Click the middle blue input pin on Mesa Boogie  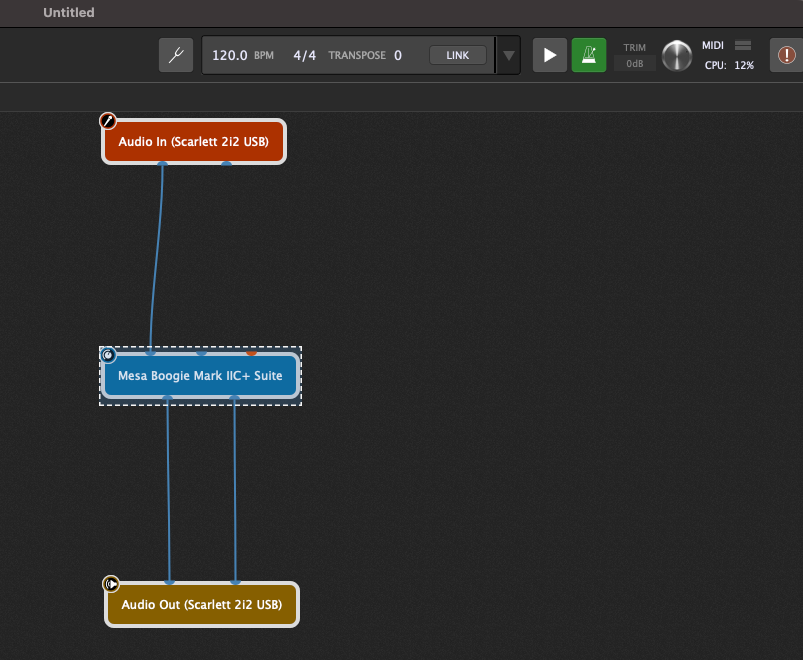[202, 353]
